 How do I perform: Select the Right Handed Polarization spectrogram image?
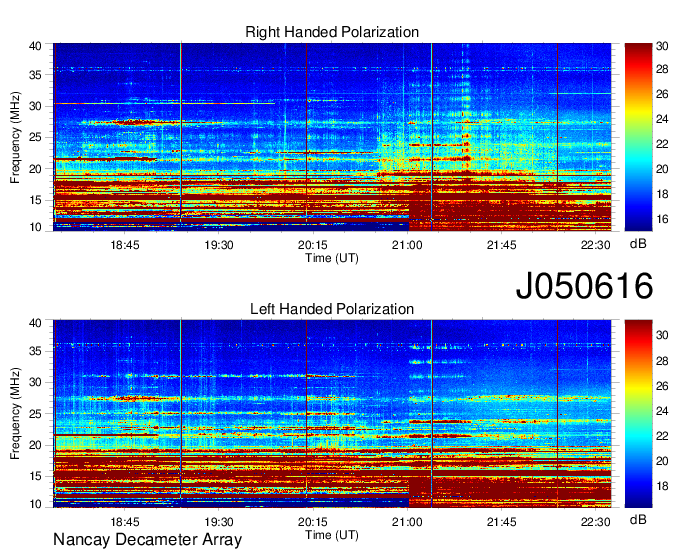(x=332, y=137)
